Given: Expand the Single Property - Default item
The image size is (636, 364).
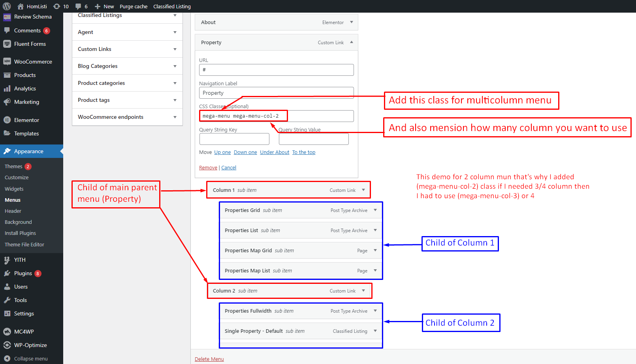Looking at the screenshot, I should (375, 331).
